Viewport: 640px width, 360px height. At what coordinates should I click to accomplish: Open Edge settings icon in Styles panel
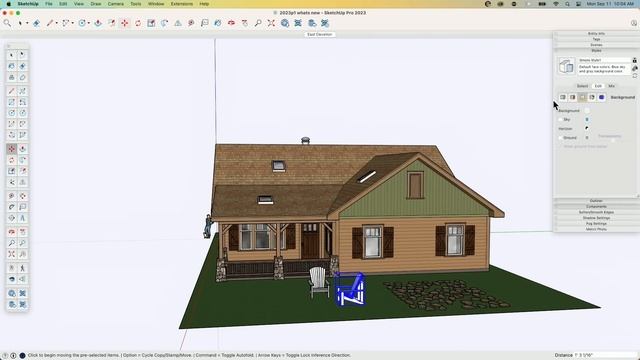point(563,97)
